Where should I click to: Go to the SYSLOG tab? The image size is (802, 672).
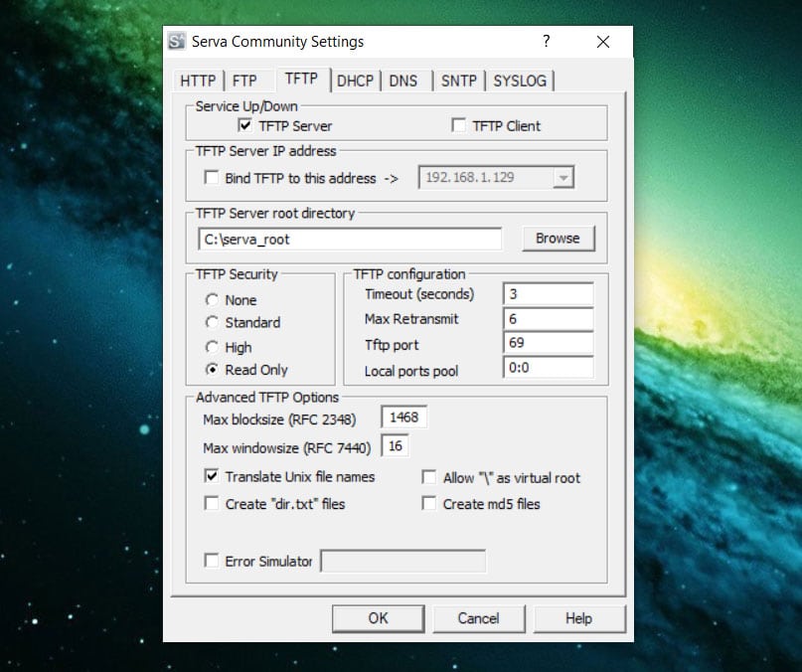tap(520, 81)
